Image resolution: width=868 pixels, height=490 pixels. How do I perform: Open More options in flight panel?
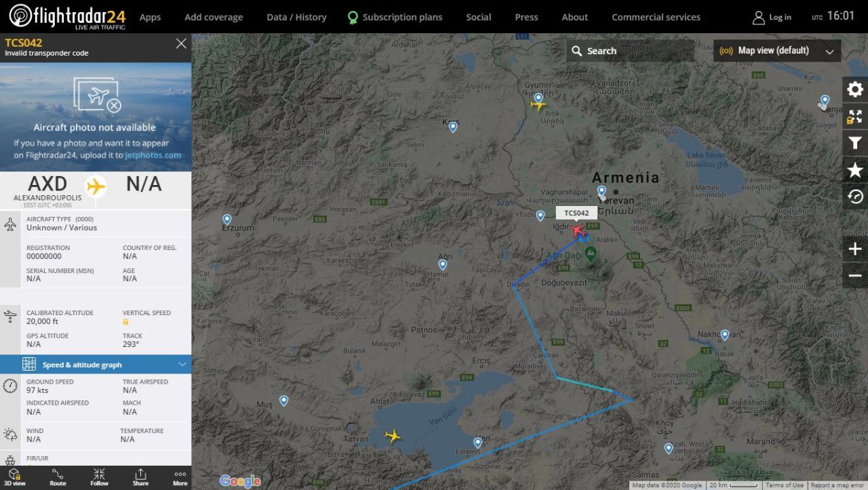click(180, 477)
